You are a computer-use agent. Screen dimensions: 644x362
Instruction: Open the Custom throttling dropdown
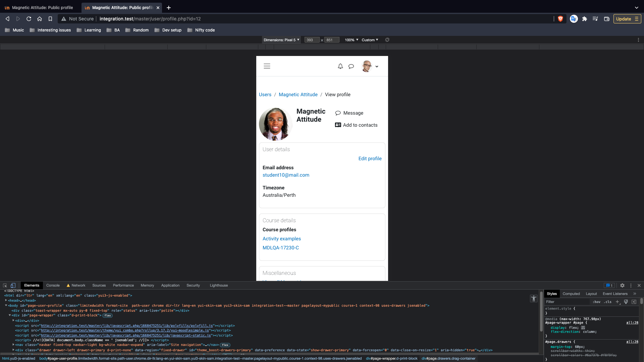pyautogui.click(x=370, y=40)
